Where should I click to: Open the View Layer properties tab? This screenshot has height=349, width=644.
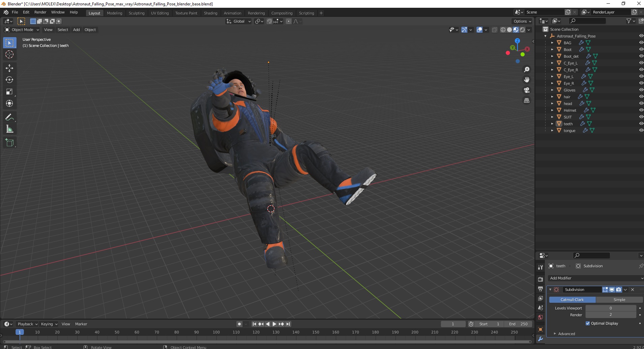540,298
